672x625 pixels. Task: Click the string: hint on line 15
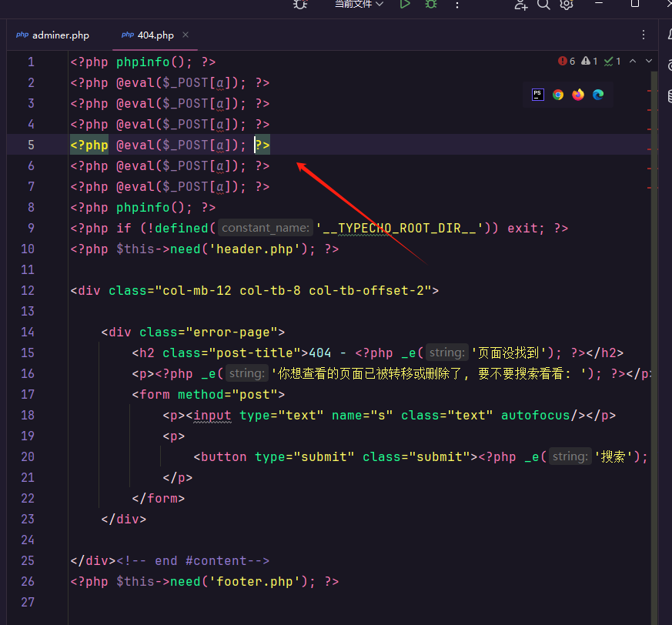pyautogui.click(x=447, y=353)
